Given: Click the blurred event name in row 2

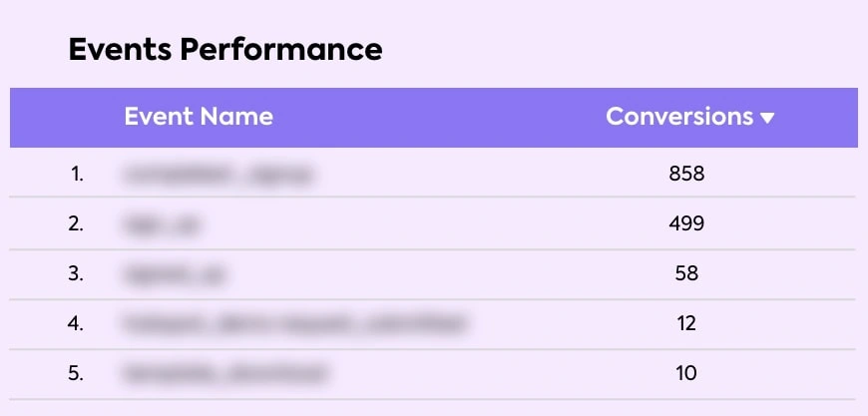Looking at the screenshot, I should click(x=162, y=224).
